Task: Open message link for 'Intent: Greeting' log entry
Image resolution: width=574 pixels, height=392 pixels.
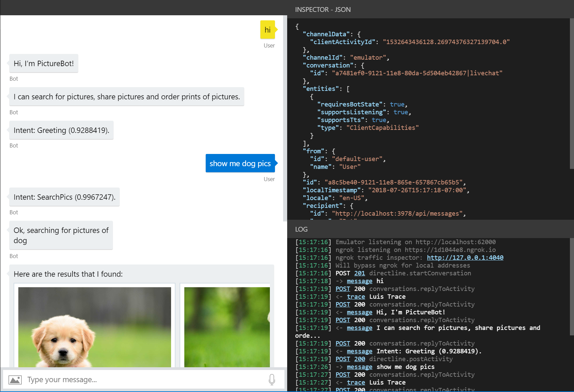Action: point(359,351)
